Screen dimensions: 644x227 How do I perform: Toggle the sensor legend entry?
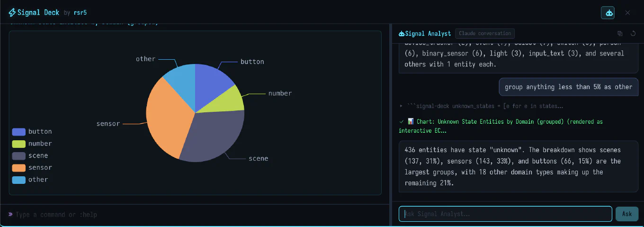32,168
